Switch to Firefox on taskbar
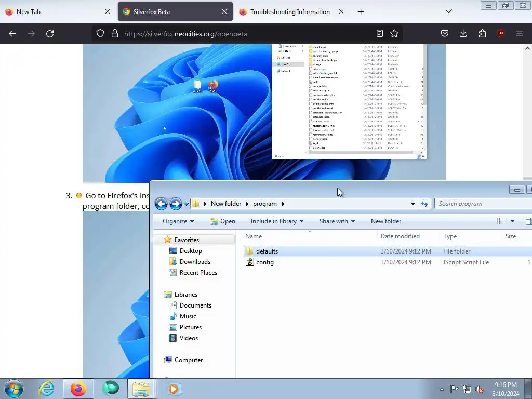The image size is (532, 399). point(78,389)
